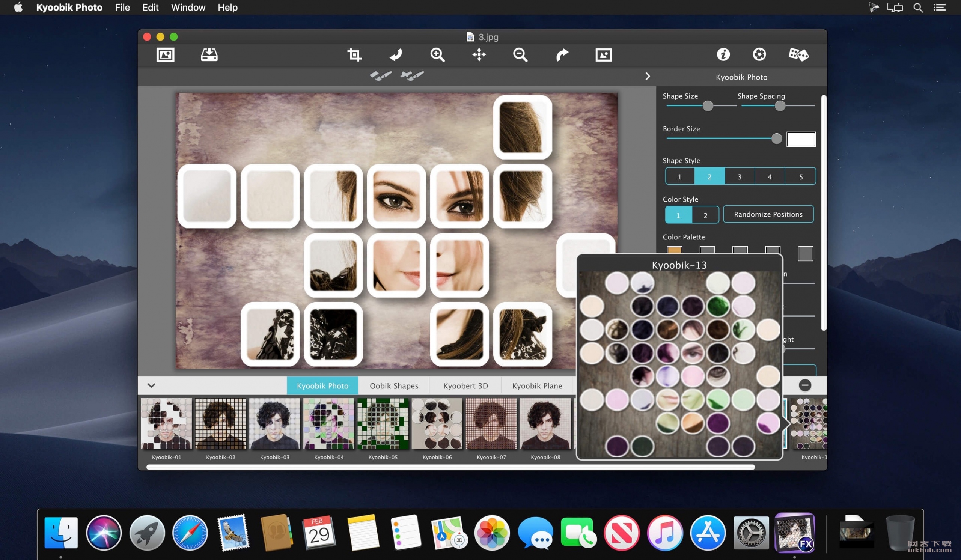
Task: Open App Store in the dock
Action: click(x=708, y=533)
